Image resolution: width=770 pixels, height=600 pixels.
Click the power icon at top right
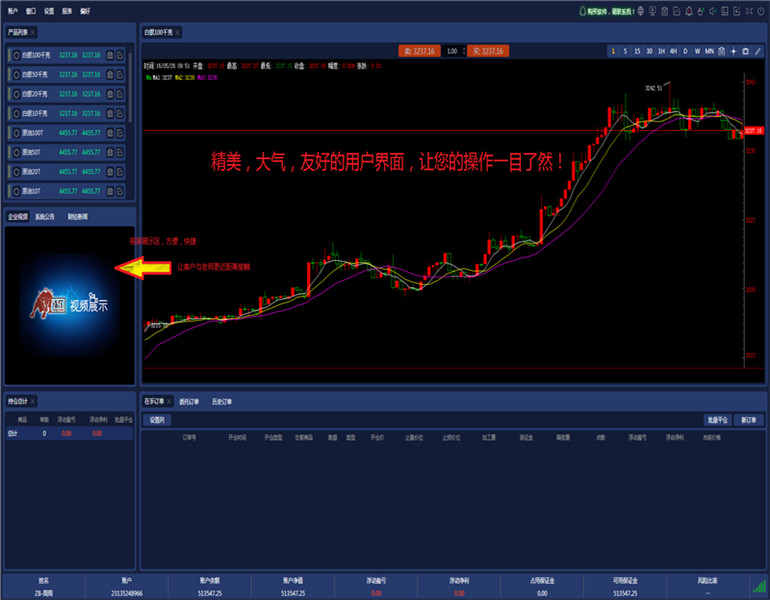pyautogui.click(x=761, y=11)
